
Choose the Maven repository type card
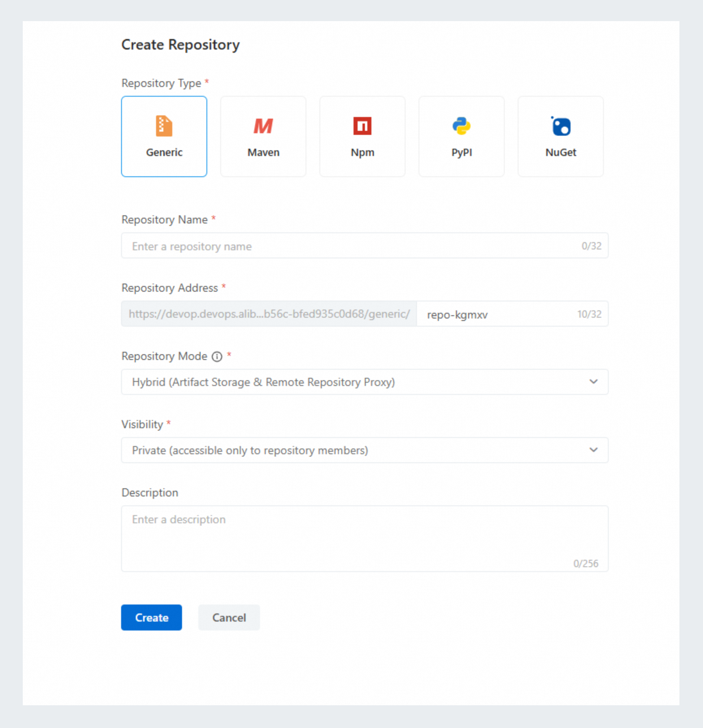tap(263, 136)
